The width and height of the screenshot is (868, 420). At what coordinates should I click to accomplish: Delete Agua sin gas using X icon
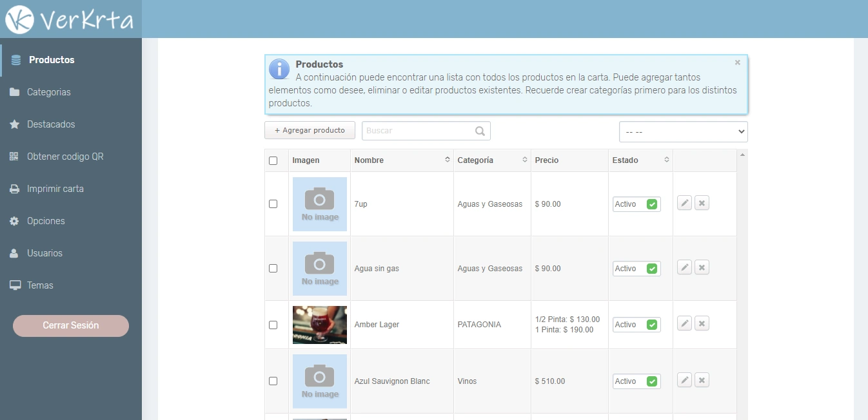click(x=702, y=268)
